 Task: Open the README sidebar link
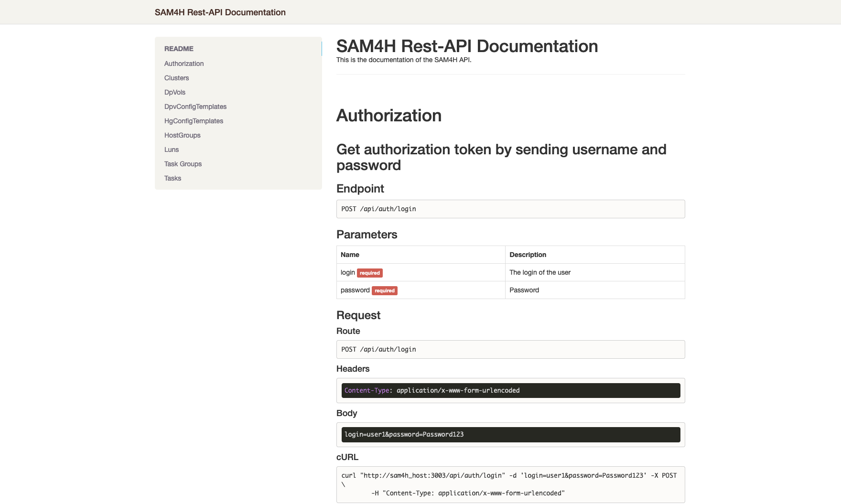[x=179, y=49]
